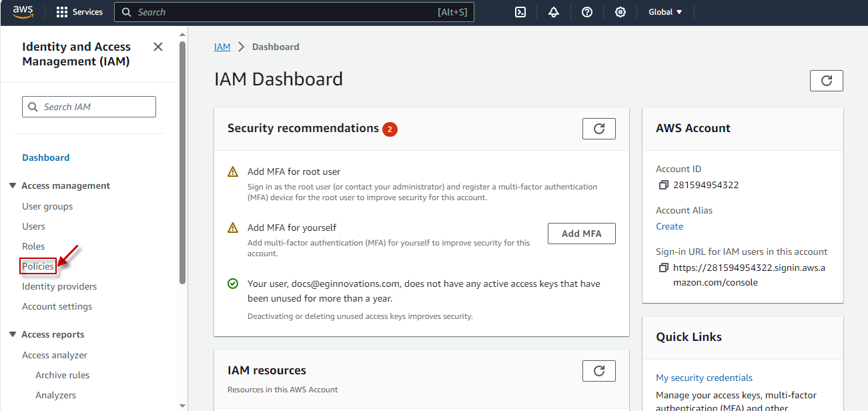Click Create link under Account Alias

[x=670, y=226]
